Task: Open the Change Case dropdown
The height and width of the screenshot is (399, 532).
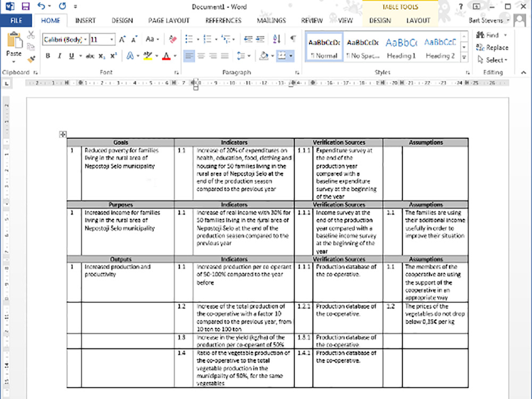Action: (152, 39)
